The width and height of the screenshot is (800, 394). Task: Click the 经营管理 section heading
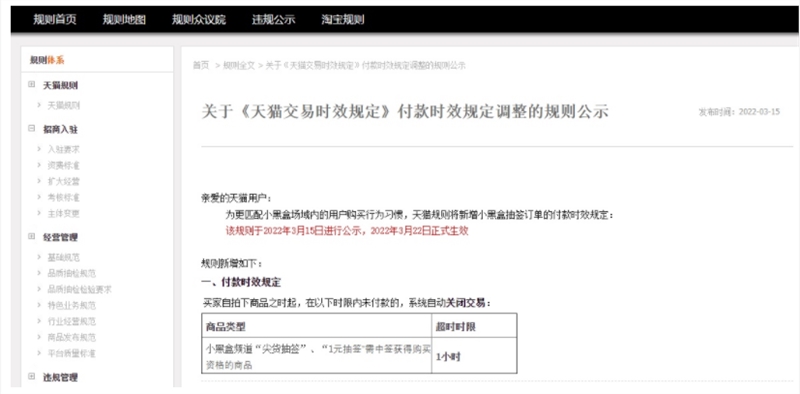click(x=60, y=237)
